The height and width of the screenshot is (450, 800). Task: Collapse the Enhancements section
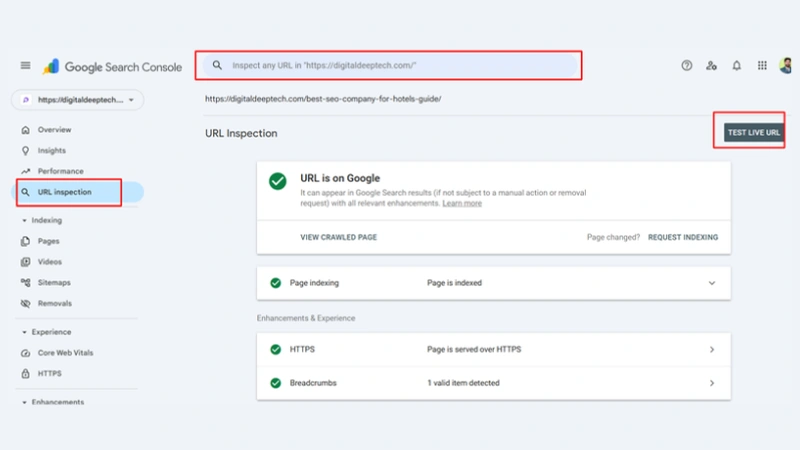click(24, 402)
